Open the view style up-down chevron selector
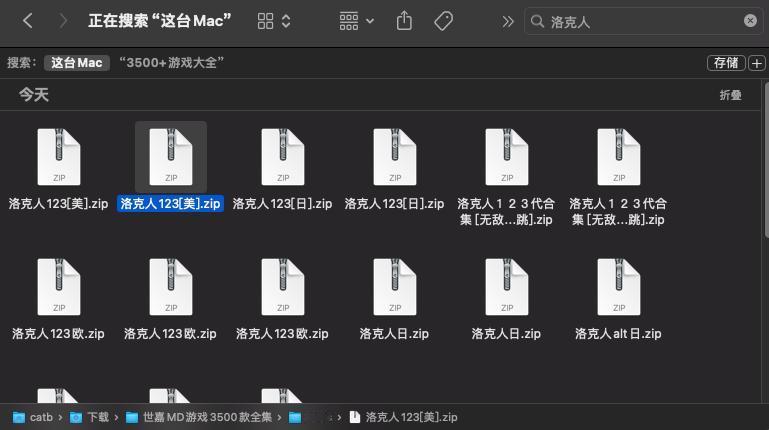 (x=286, y=21)
